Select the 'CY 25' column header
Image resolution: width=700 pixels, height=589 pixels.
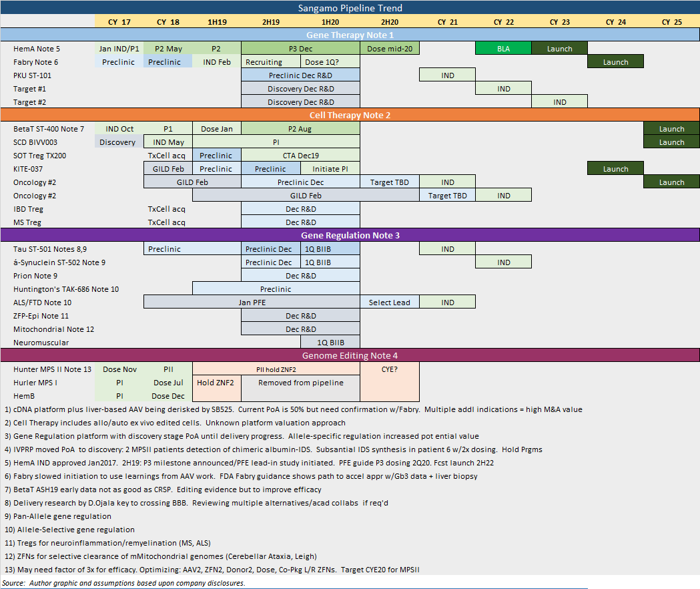pos(671,22)
